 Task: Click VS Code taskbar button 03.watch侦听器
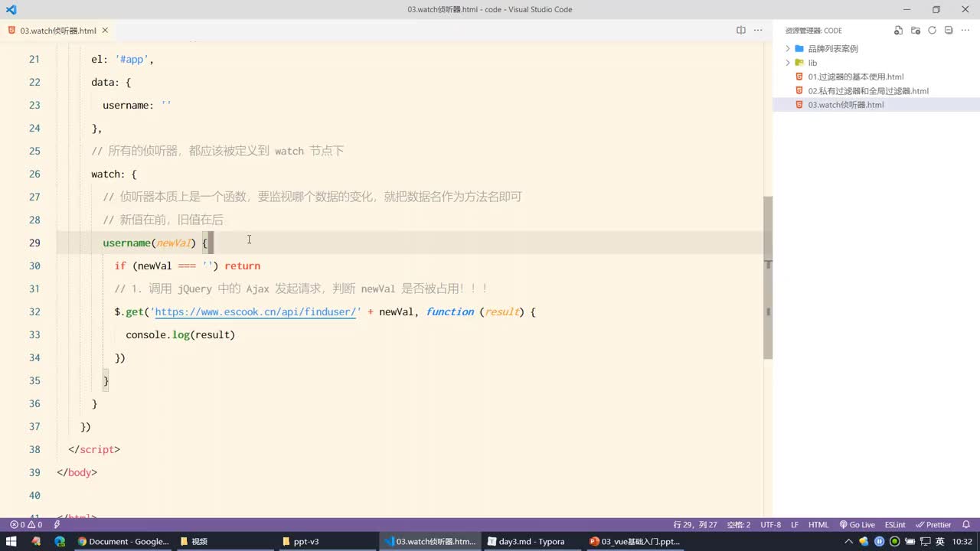tap(430, 541)
